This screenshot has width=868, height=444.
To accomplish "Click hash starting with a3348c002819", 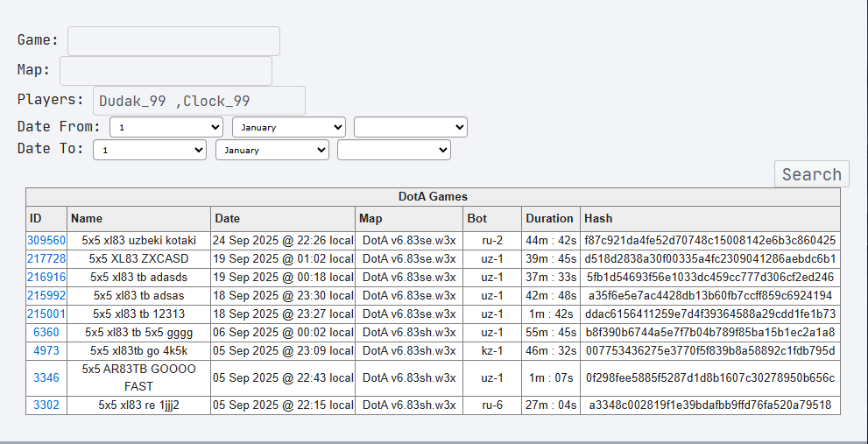I will coord(710,405).
